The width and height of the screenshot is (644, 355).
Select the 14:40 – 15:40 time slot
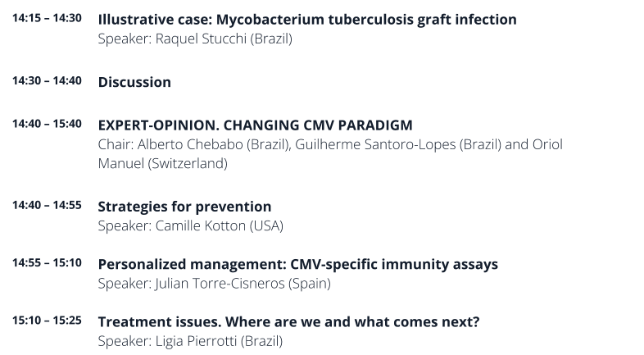click(x=47, y=124)
